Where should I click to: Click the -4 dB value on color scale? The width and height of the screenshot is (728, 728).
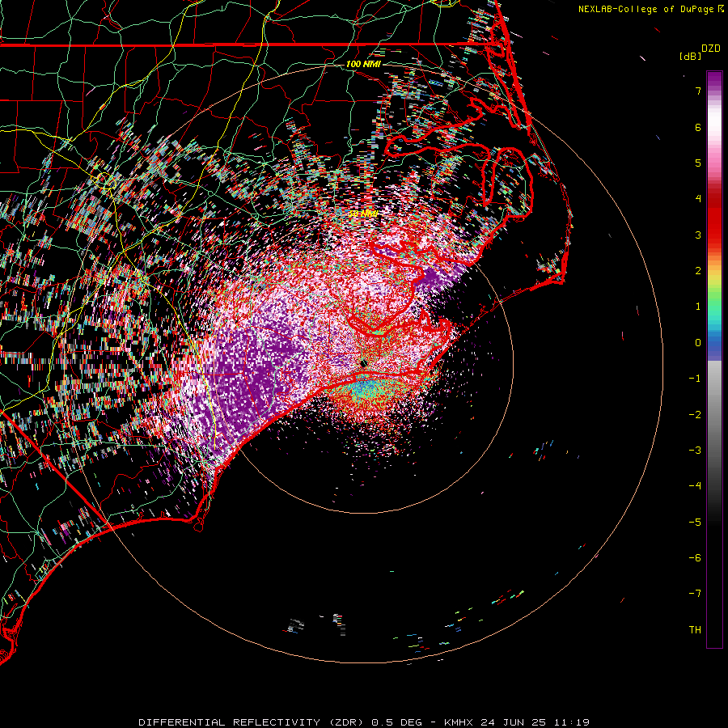click(695, 486)
